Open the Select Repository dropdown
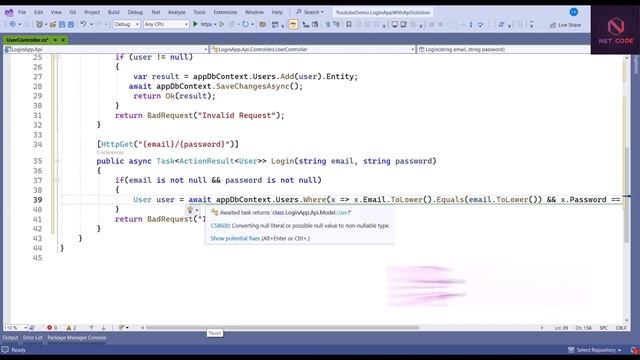640x360 pixels. coord(596,350)
